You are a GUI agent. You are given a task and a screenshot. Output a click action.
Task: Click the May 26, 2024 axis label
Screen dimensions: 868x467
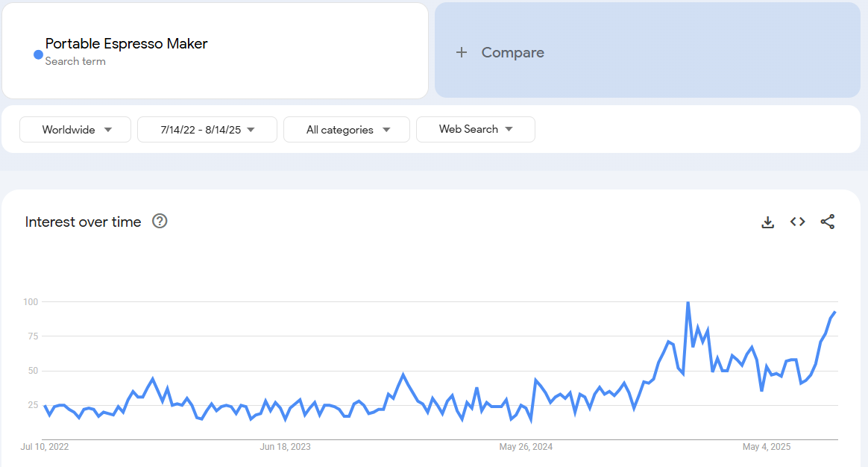click(x=526, y=447)
